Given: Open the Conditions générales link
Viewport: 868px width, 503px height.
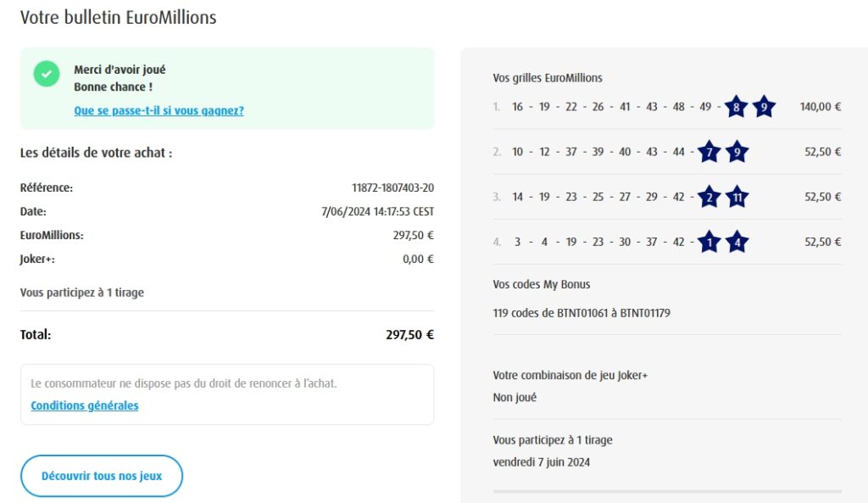Looking at the screenshot, I should (x=85, y=405).
